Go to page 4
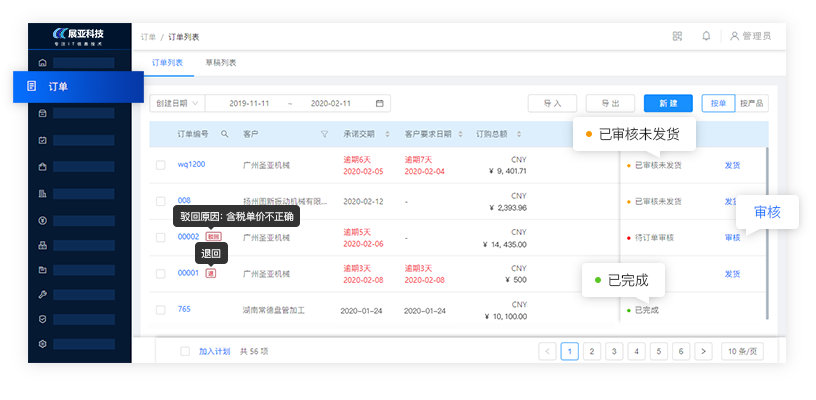This screenshot has height=400, width=816. [x=636, y=351]
